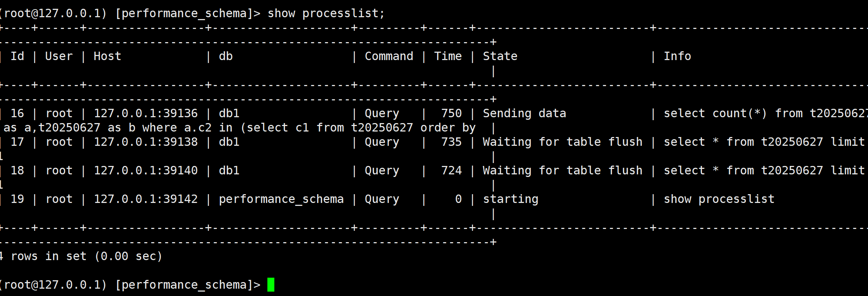The width and height of the screenshot is (868, 296).
Task: Select the Command column header
Action: (389, 56)
